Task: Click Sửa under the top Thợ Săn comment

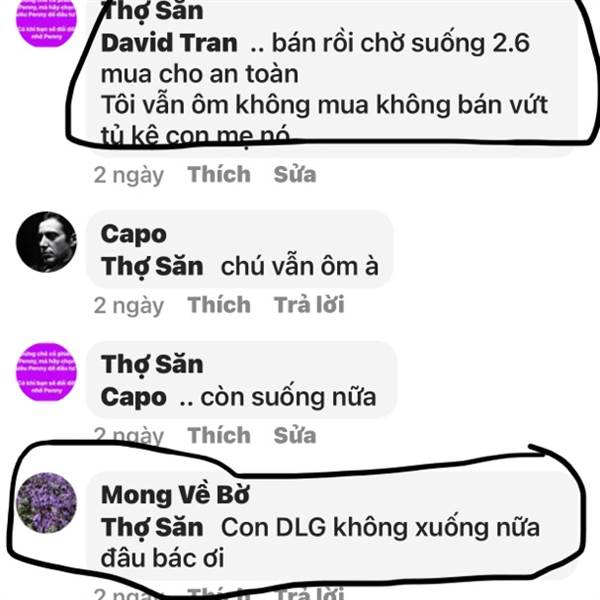Action: (x=295, y=174)
